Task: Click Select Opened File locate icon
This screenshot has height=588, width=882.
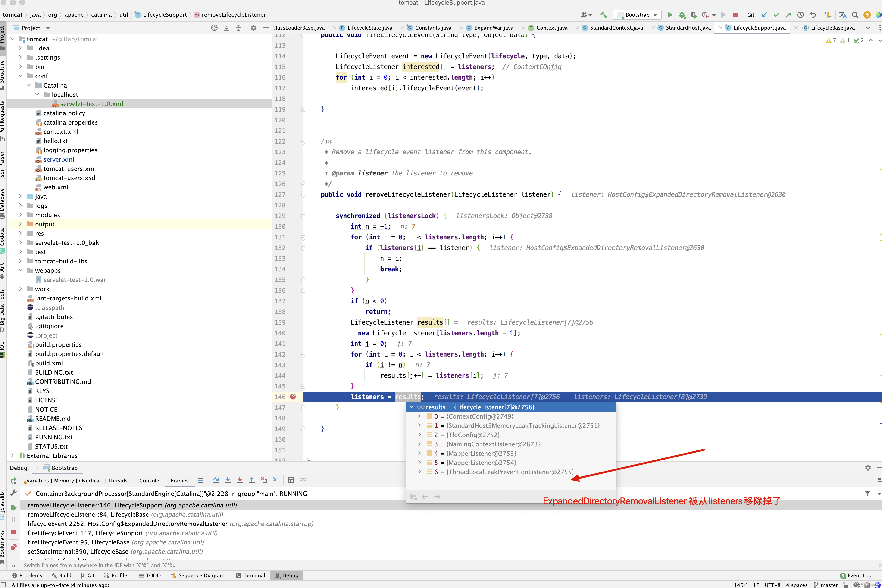Action: [x=214, y=28]
